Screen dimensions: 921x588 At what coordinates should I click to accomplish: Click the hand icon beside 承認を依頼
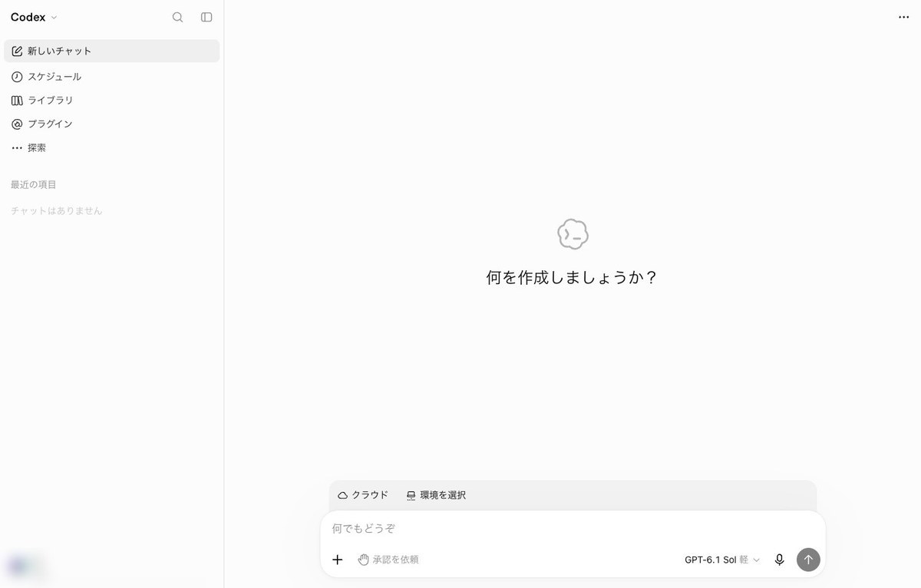pos(364,560)
